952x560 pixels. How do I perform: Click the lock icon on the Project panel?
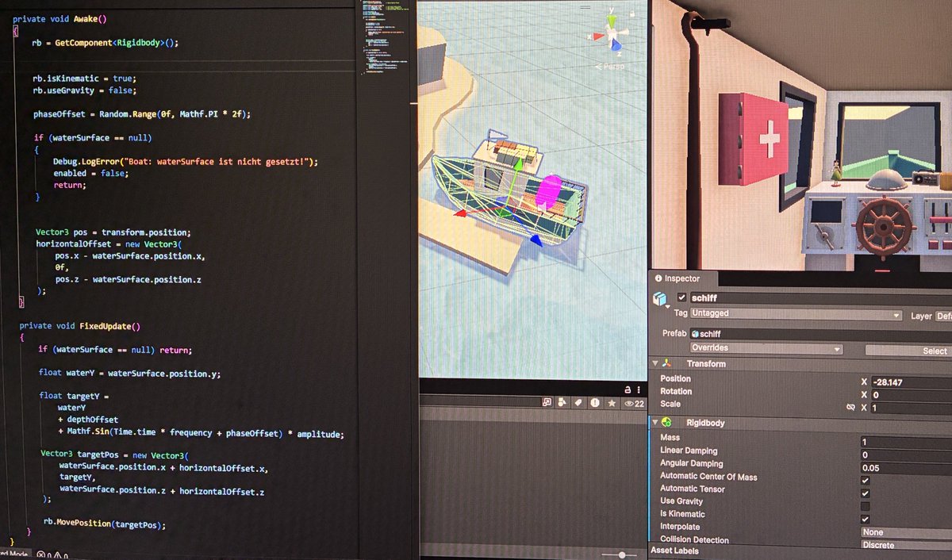(x=628, y=390)
